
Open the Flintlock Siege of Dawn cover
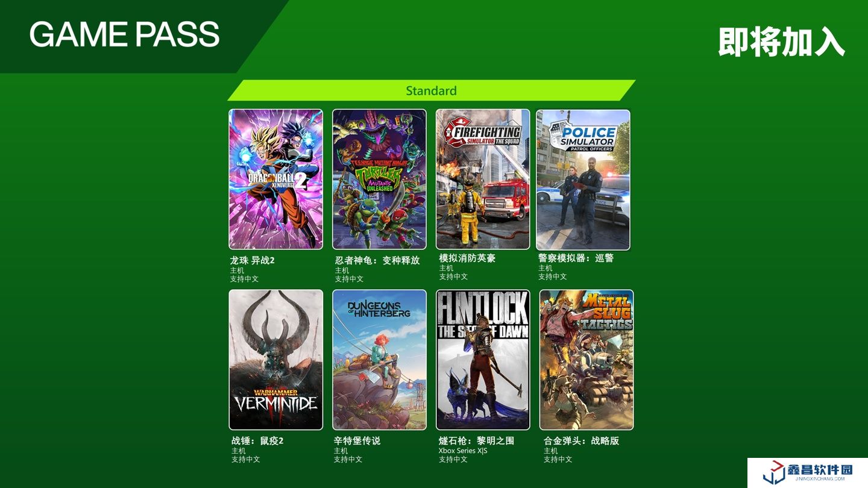tap(483, 360)
